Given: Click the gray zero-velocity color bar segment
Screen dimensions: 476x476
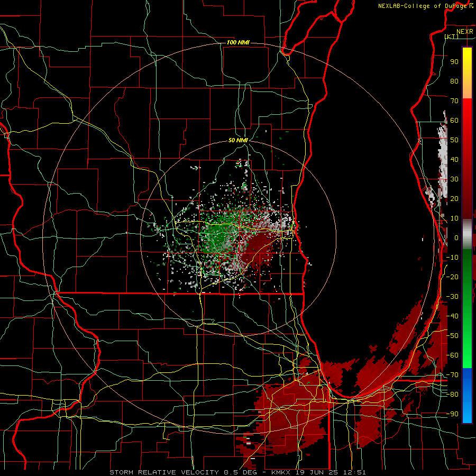Looking at the screenshot, I should click(x=467, y=234).
